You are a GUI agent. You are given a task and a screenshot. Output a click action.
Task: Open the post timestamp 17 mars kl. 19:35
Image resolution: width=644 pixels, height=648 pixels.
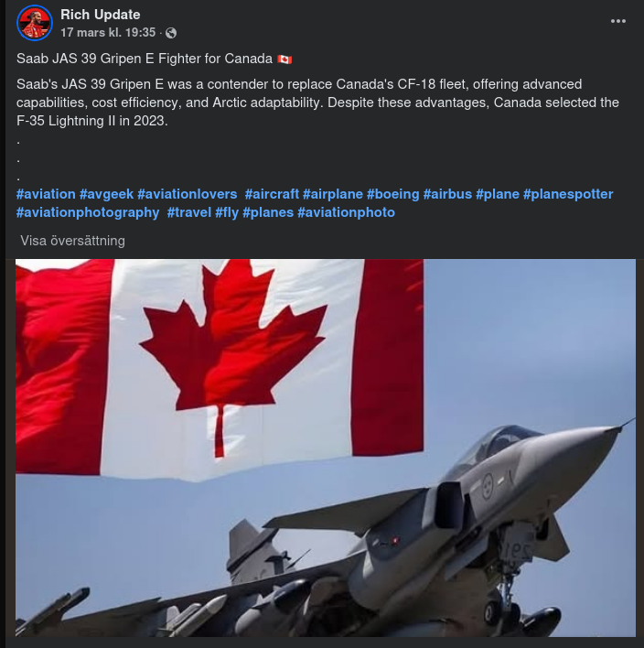pos(108,32)
